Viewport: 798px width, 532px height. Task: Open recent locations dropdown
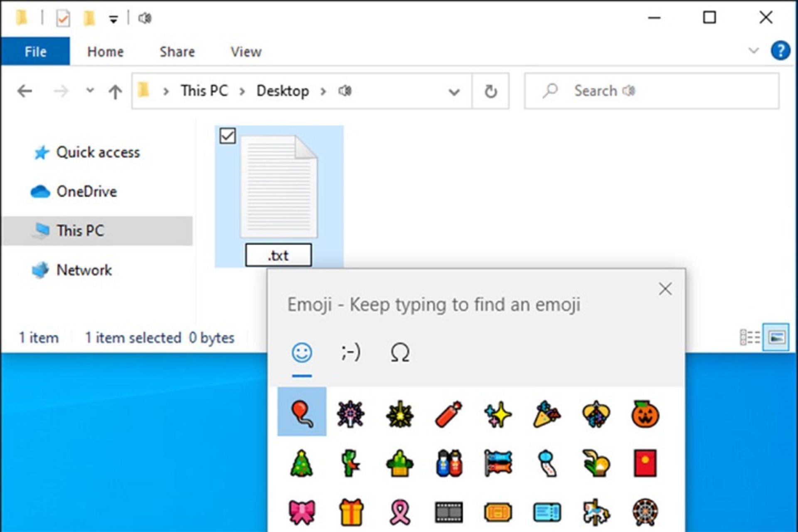coord(90,90)
